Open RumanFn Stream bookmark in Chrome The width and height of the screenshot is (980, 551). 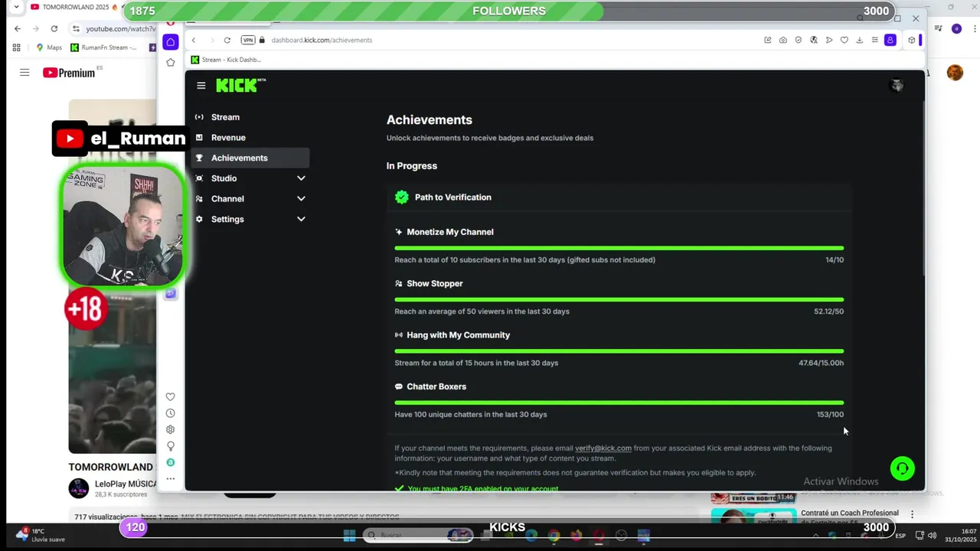click(x=103, y=47)
